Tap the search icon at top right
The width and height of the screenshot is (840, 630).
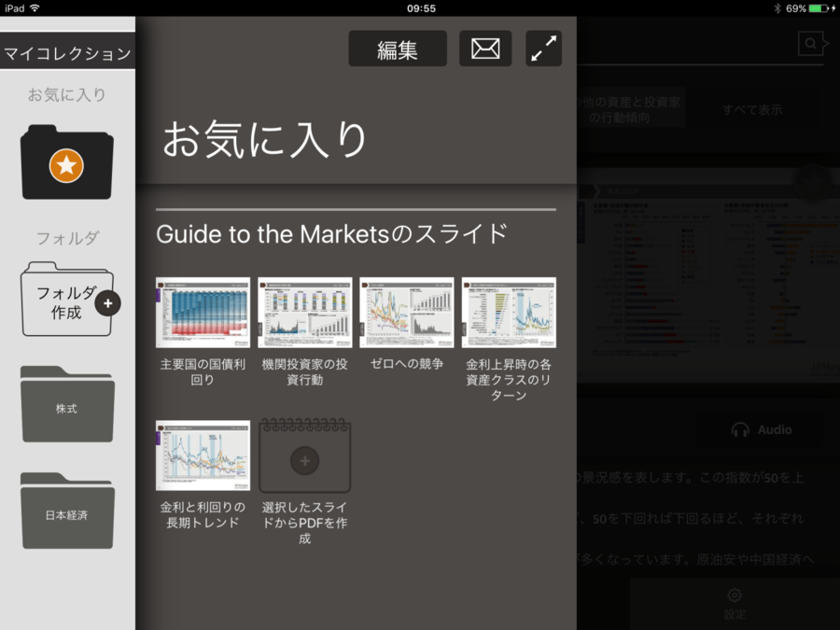click(811, 44)
